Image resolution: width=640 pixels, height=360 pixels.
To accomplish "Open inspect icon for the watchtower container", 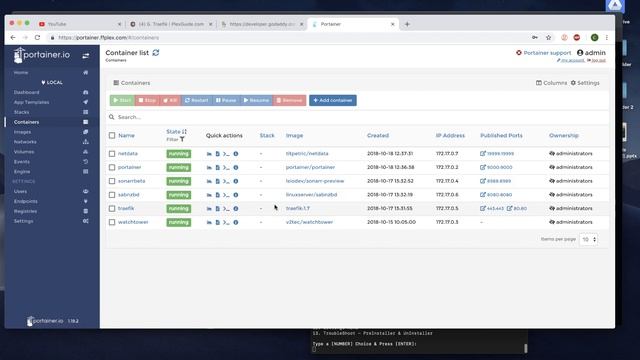I will [236, 222].
